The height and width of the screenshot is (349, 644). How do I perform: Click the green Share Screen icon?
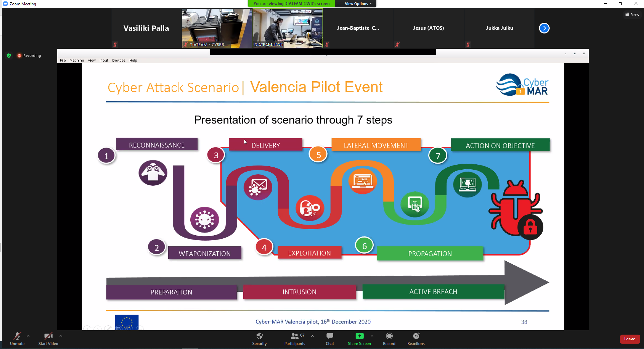tap(359, 336)
